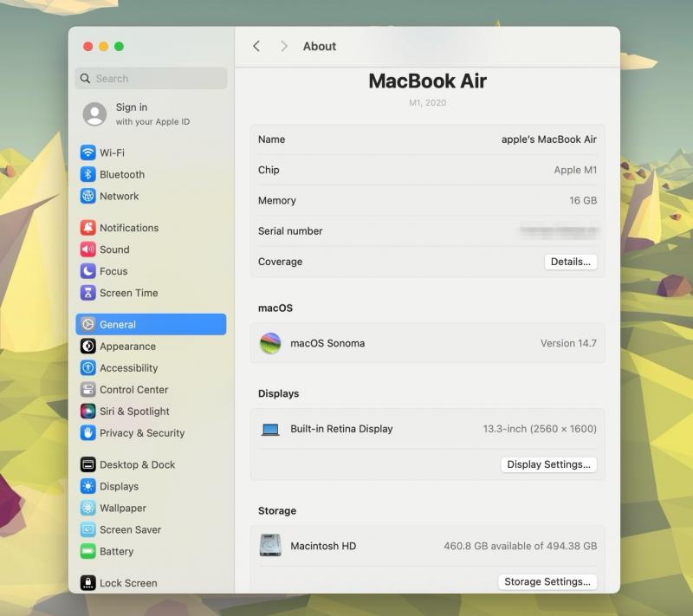Select the Sound speaker icon

[88, 250]
